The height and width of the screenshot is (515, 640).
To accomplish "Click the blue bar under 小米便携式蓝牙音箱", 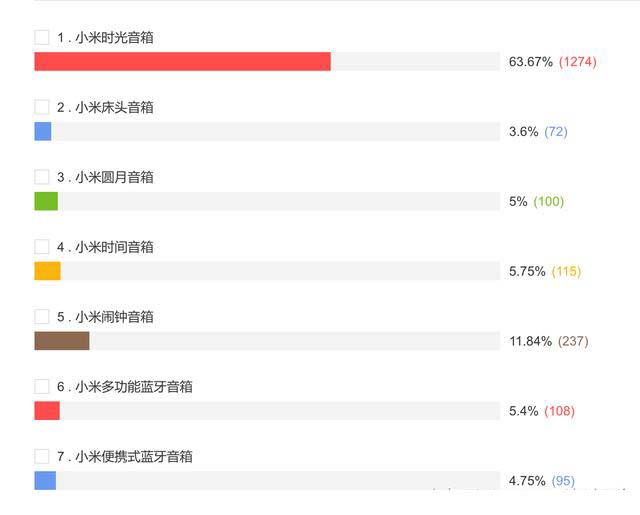I will click(45, 481).
